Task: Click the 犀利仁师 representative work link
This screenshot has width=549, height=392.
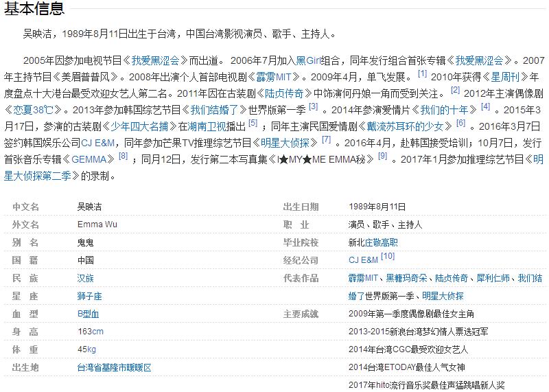Action: click(491, 278)
